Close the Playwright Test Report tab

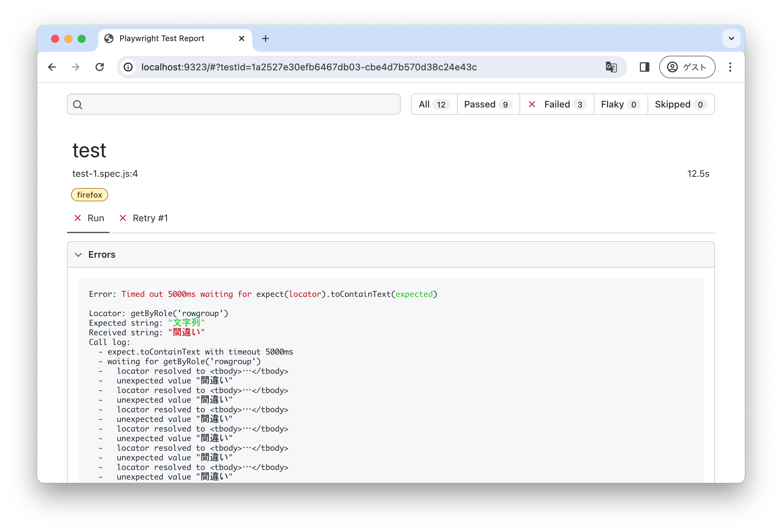[241, 39]
